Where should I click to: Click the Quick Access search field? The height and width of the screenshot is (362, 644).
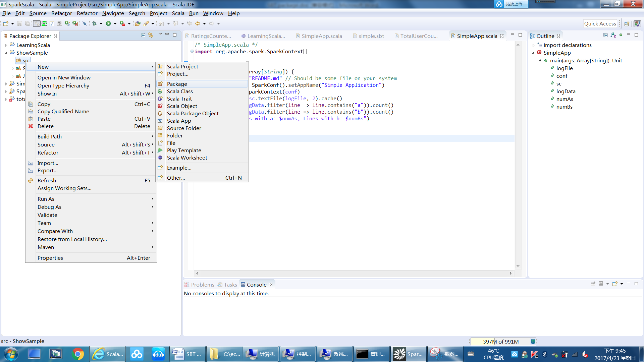tap(600, 23)
